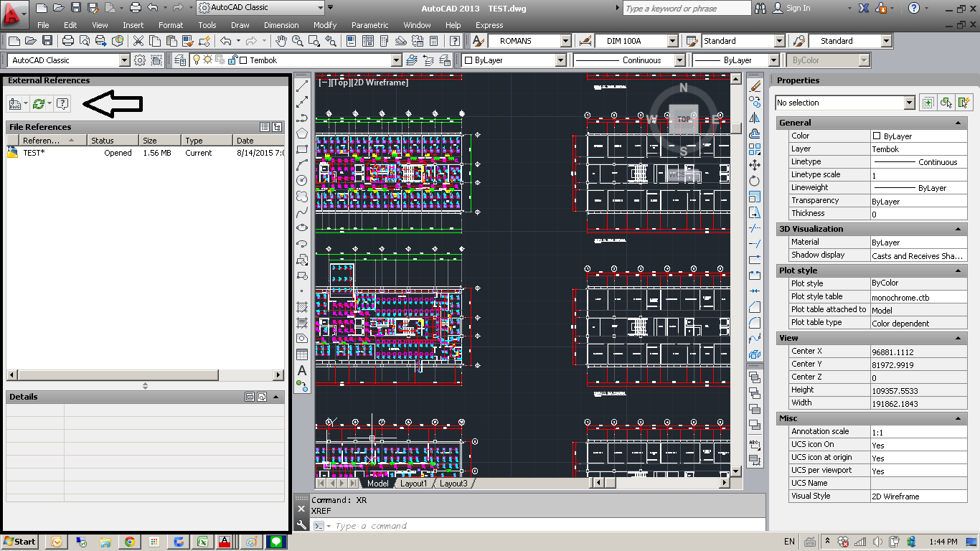
Task: Select the Polygon draw tool
Action: pos(302,134)
